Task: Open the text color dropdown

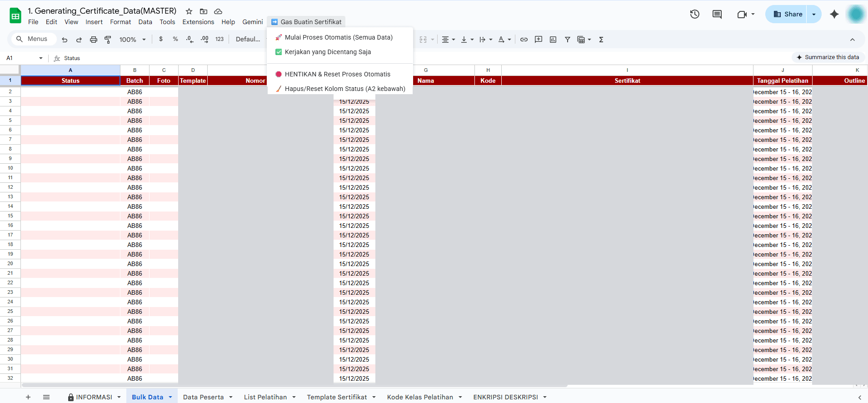Action: [504, 40]
